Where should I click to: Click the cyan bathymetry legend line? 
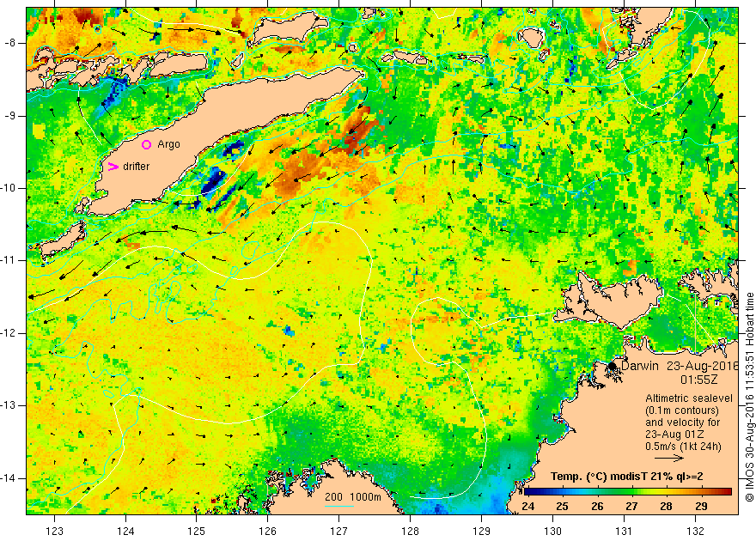[339, 506]
